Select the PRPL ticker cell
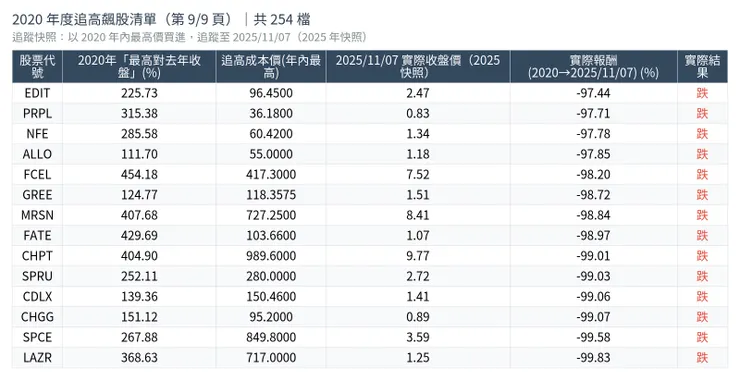This screenshot has height=380, width=740. (37, 113)
